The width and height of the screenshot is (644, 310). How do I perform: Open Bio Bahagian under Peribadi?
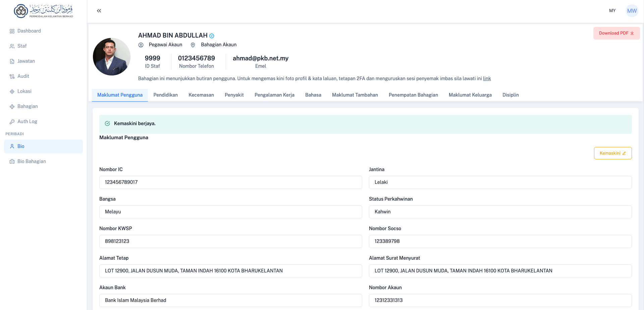[32, 161]
